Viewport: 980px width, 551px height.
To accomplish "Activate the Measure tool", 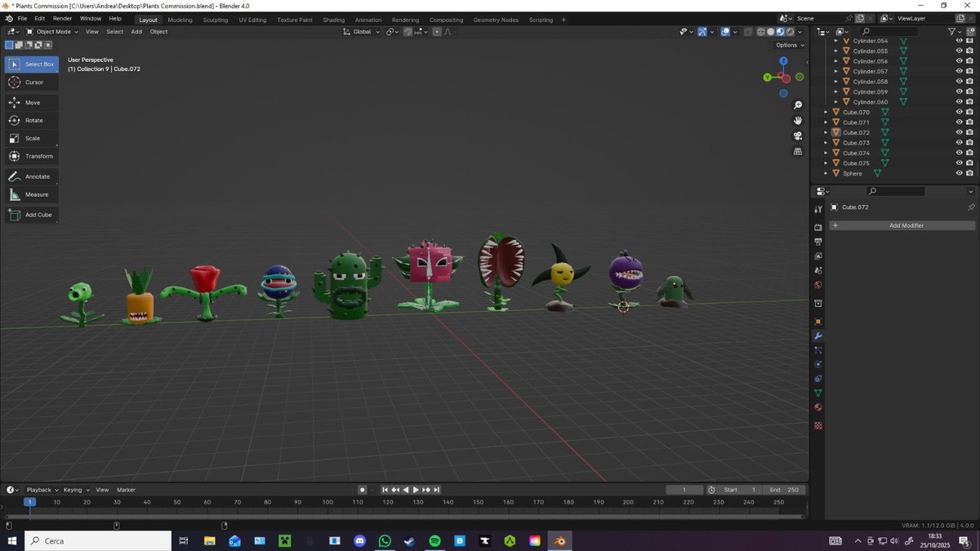I will (x=31, y=194).
